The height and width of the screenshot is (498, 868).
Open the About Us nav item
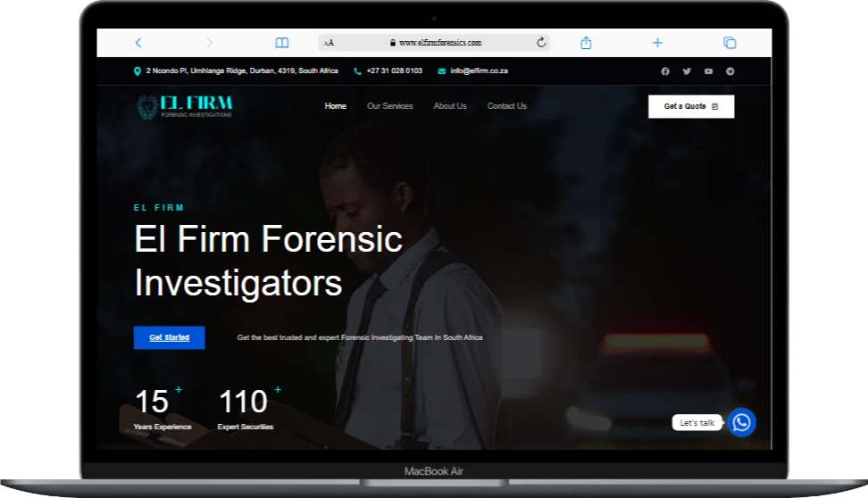click(450, 106)
